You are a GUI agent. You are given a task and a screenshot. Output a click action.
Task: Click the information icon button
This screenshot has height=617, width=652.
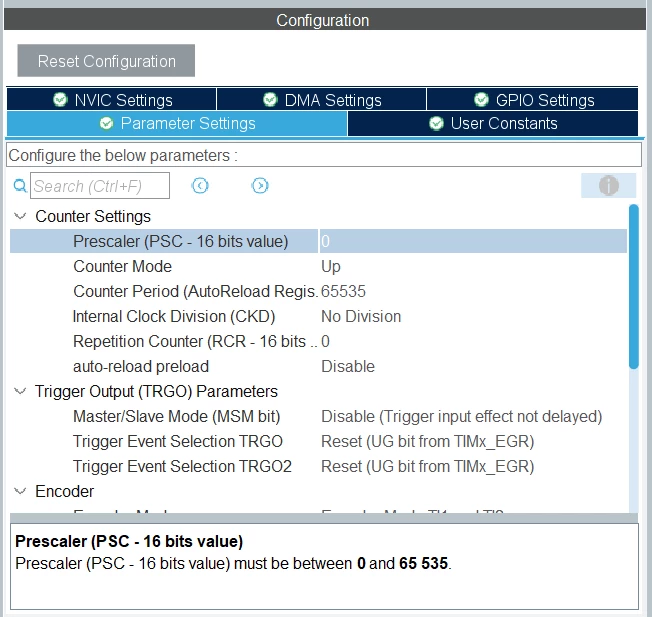tap(608, 185)
